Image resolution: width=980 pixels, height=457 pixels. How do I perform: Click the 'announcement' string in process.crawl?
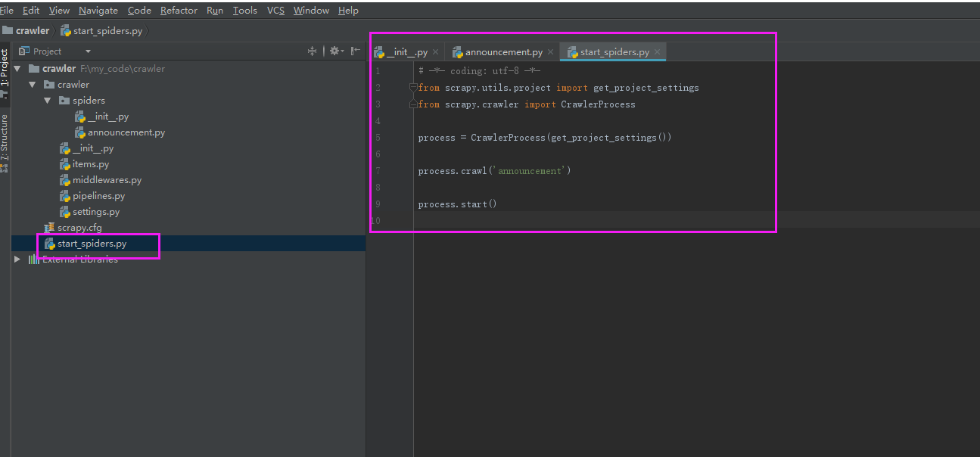[530, 171]
